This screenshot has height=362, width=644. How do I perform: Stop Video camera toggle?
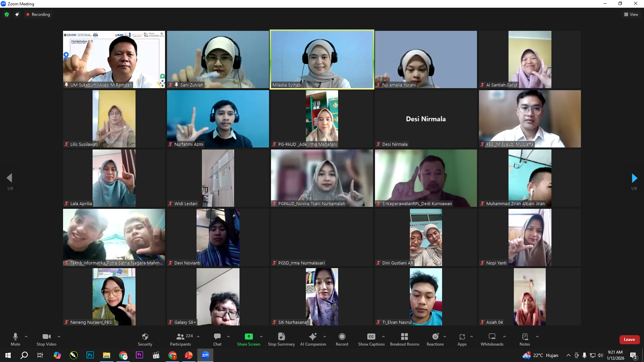(x=46, y=337)
